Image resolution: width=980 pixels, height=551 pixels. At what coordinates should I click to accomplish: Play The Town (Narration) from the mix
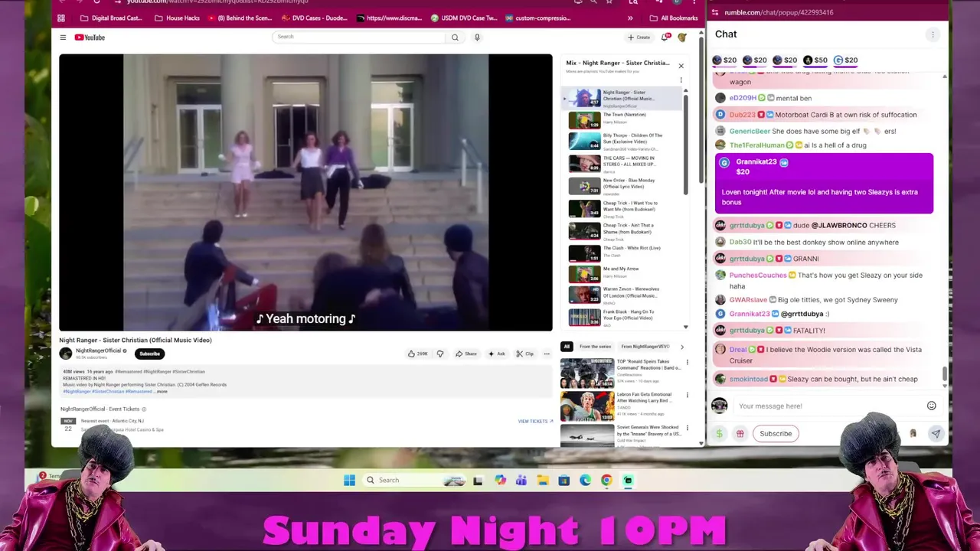coord(622,120)
